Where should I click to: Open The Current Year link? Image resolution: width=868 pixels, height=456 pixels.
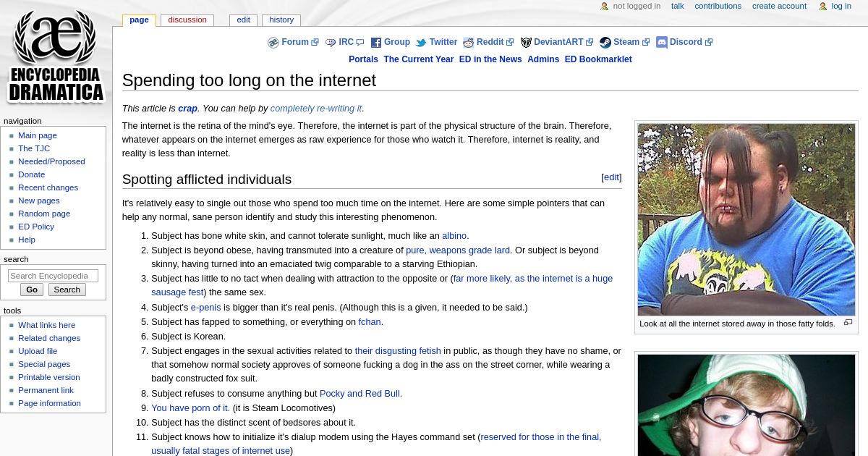pos(418,59)
